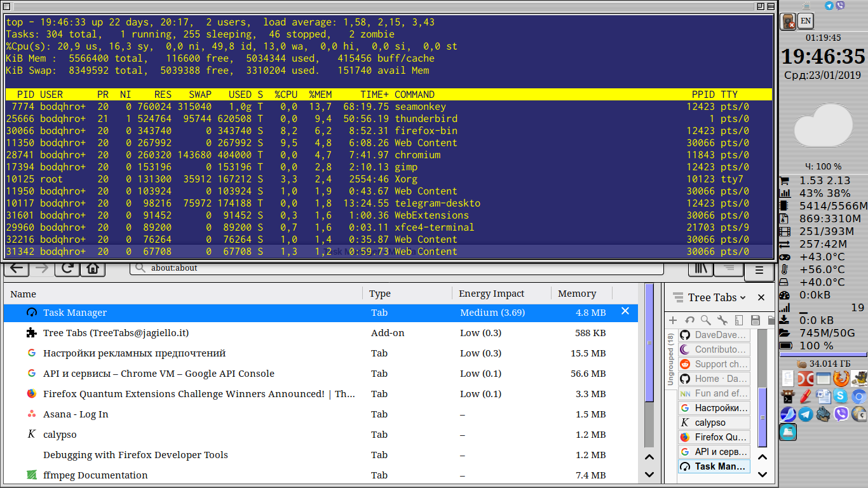Select the Firefox Qu… tab in Tree Tabs

tap(714, 437)
